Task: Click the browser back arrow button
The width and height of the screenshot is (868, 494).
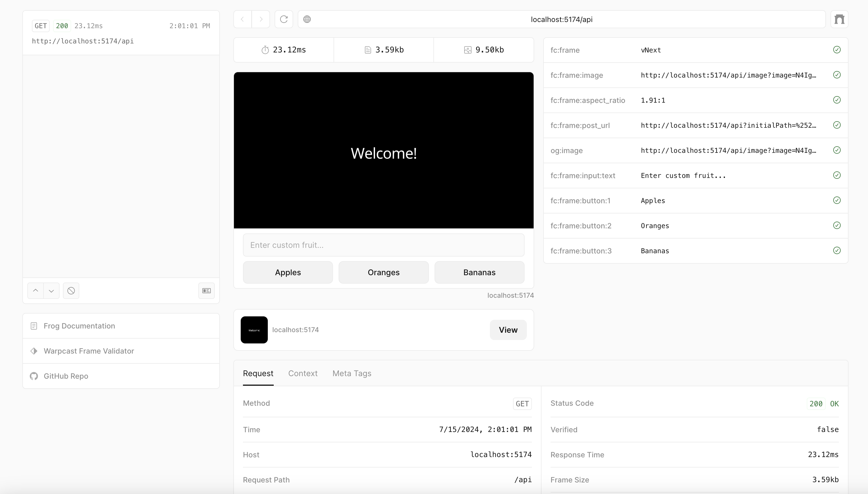Action: pyautogui.click(x=242, y=19)
